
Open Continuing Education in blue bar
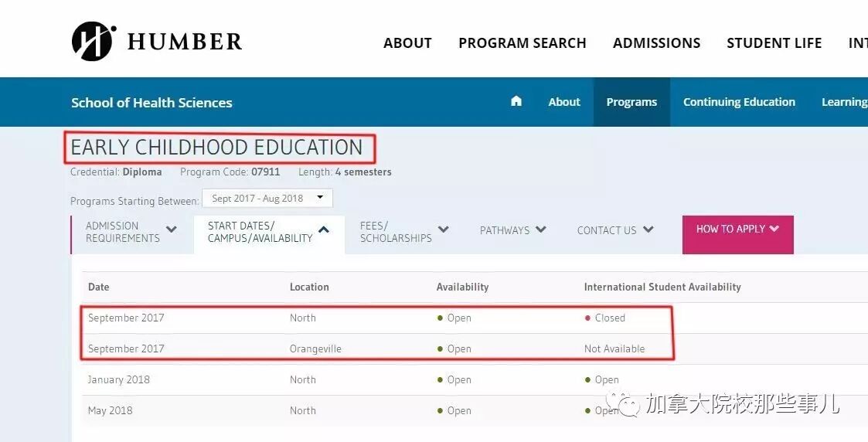pyautogui.click(x=739, y=102)
